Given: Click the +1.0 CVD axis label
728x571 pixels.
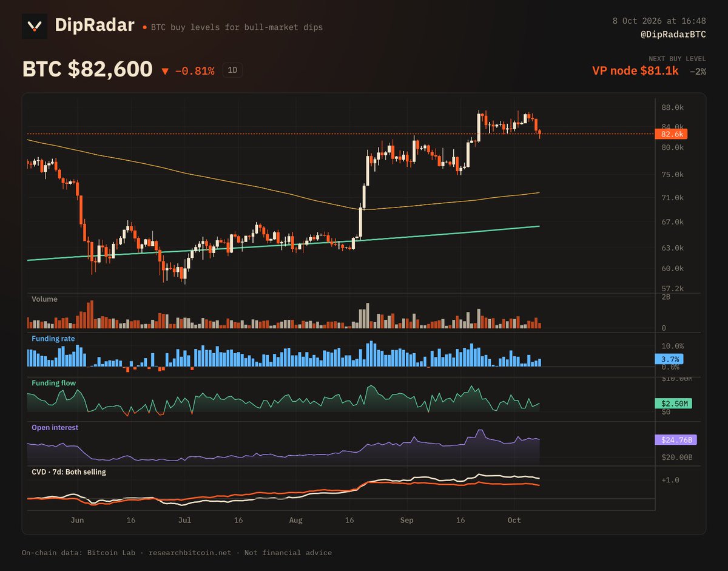Looking at the screenshot, I should coord(670,480).
